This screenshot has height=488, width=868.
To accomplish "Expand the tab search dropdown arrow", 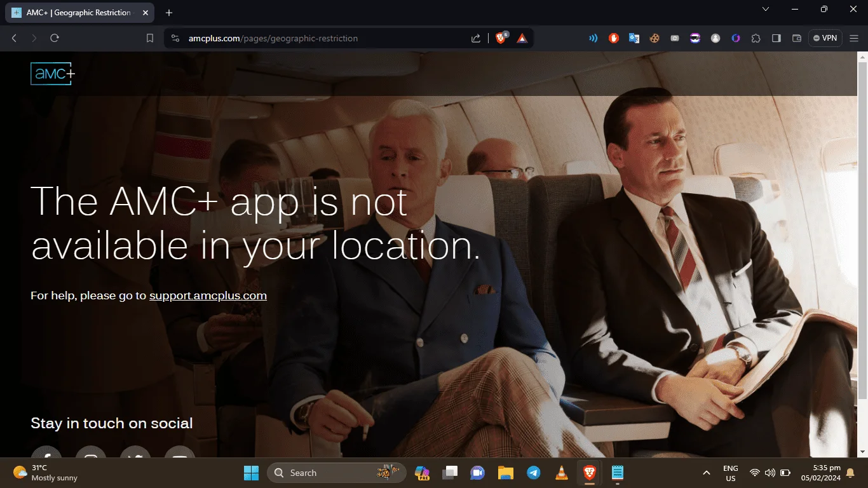I will [x=766, y=9].
